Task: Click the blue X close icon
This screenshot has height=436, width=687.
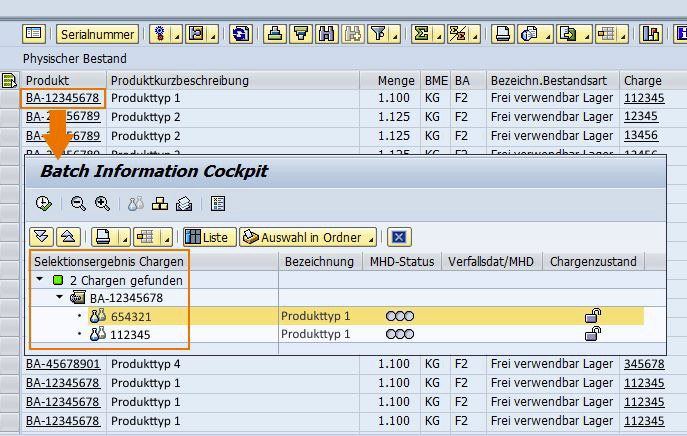Action: click(x=399, y=237)
